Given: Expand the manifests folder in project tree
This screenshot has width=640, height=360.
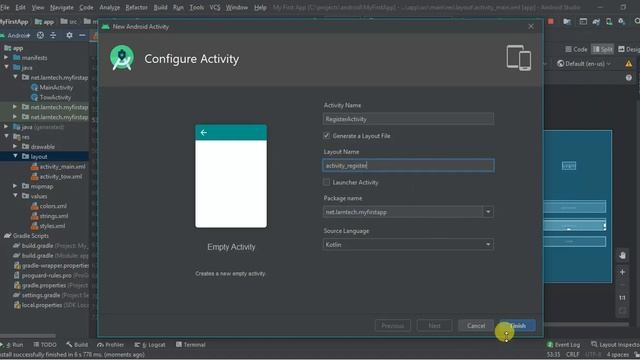Looking at the screenshot, I should pos(6,58).
